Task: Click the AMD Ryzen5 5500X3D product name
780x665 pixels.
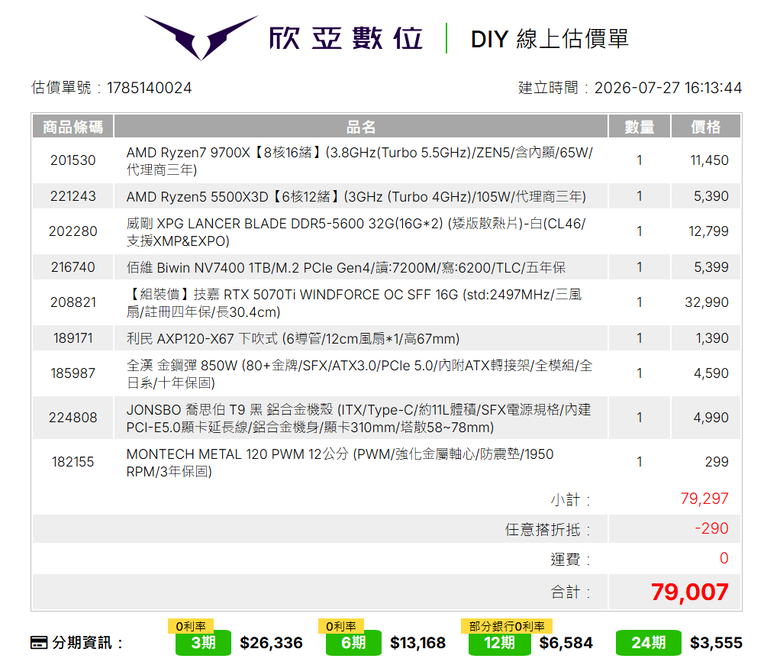Action: pos(356,196)
